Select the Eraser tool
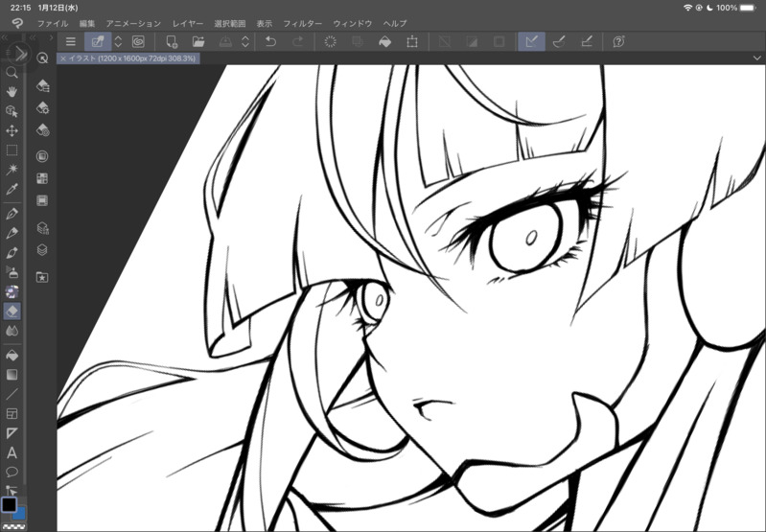Image resolution: width=766 pixels, height=532 pixels. point(12,311)
